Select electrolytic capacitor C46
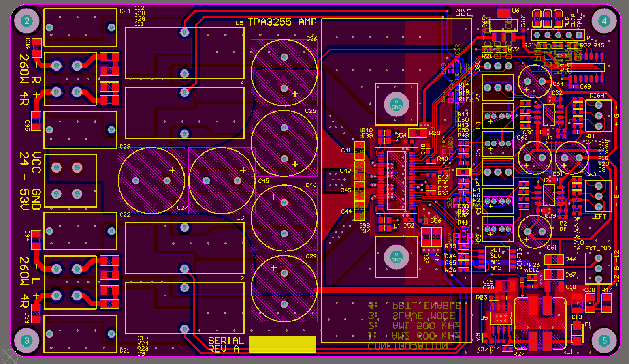Viewport: 629px width, 364px height. point(284,218)
